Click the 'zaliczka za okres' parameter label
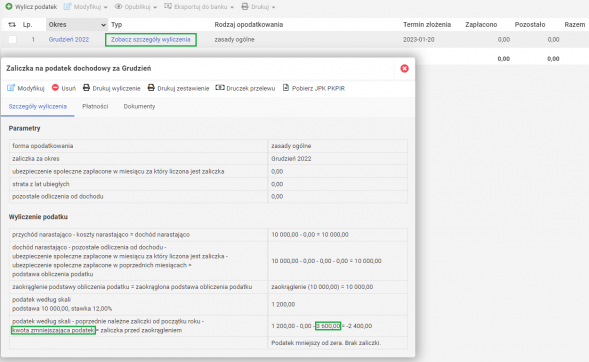Screen dimensions: 589x362 pos(36,158)
